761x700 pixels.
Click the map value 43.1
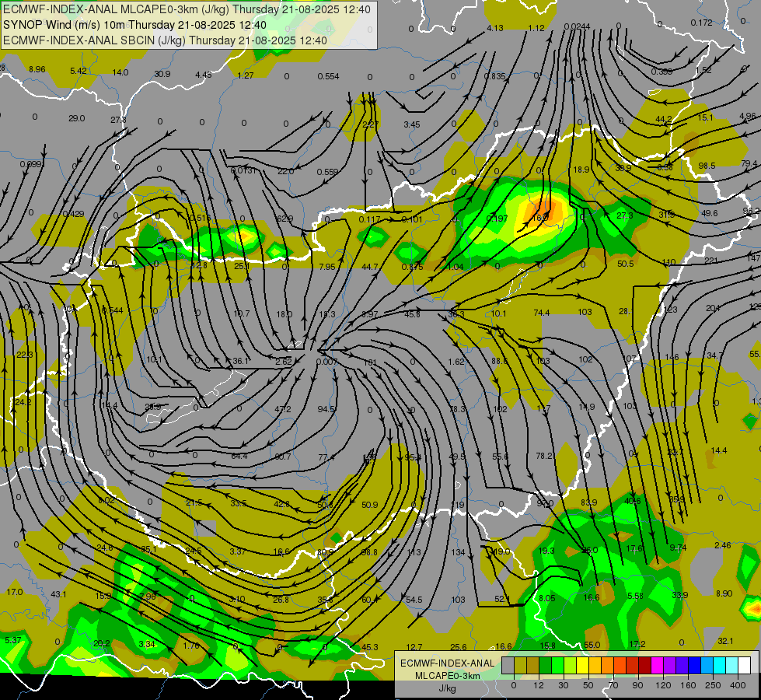coord(58,594)
